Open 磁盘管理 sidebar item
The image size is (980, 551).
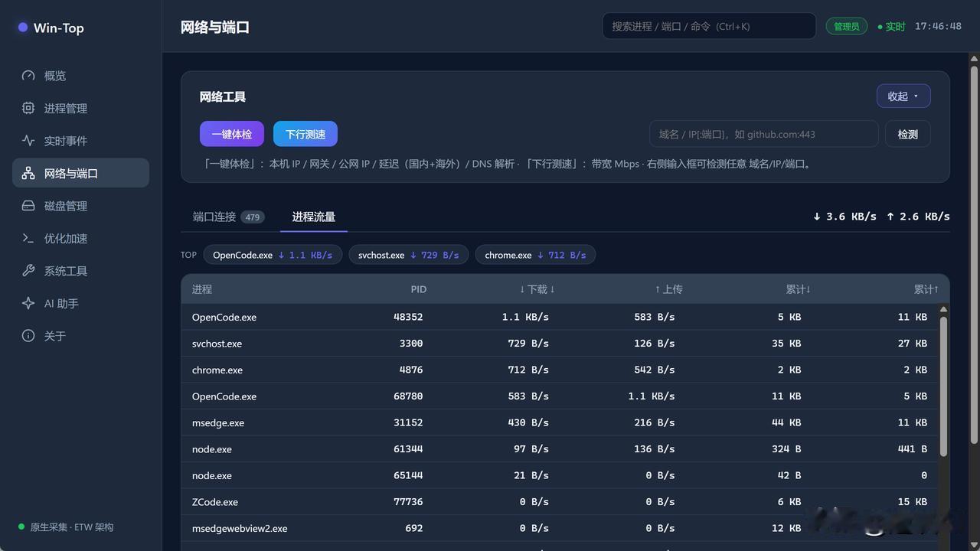tap(80, 206)
